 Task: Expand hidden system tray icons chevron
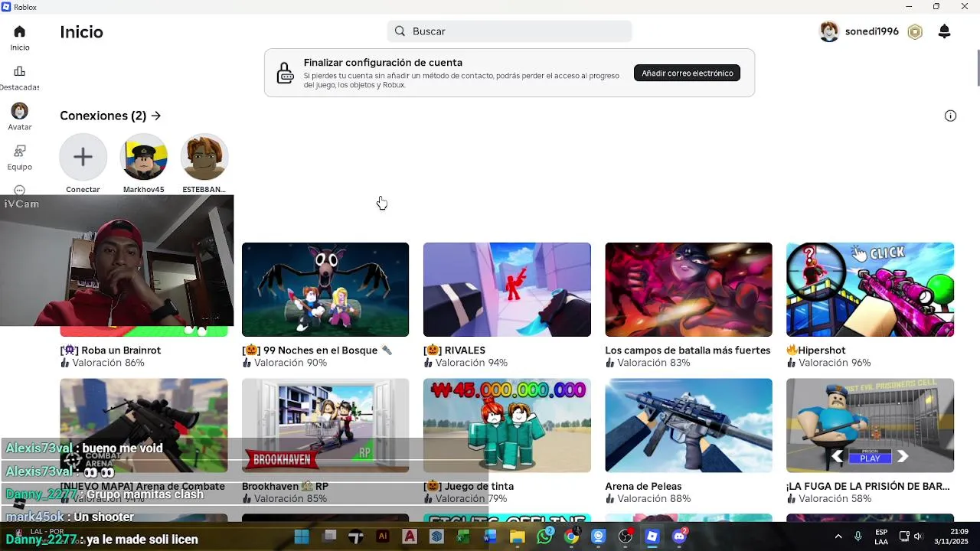pos(838,536)
